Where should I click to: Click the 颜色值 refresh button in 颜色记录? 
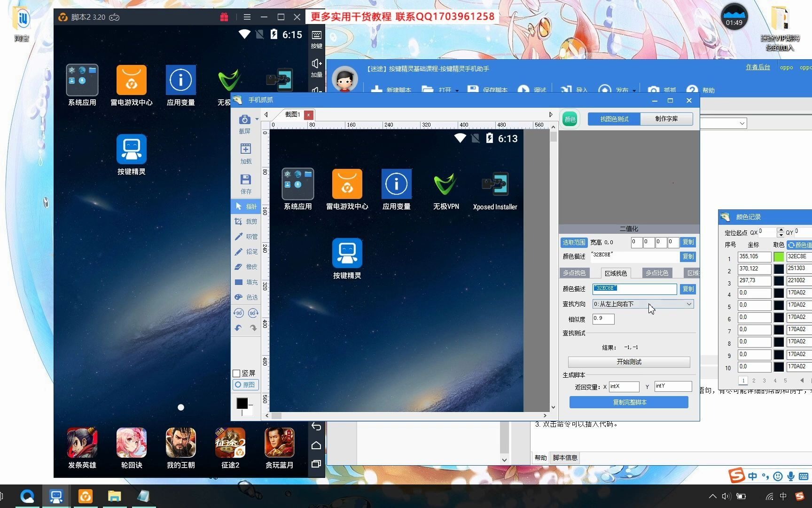[800, 245]
